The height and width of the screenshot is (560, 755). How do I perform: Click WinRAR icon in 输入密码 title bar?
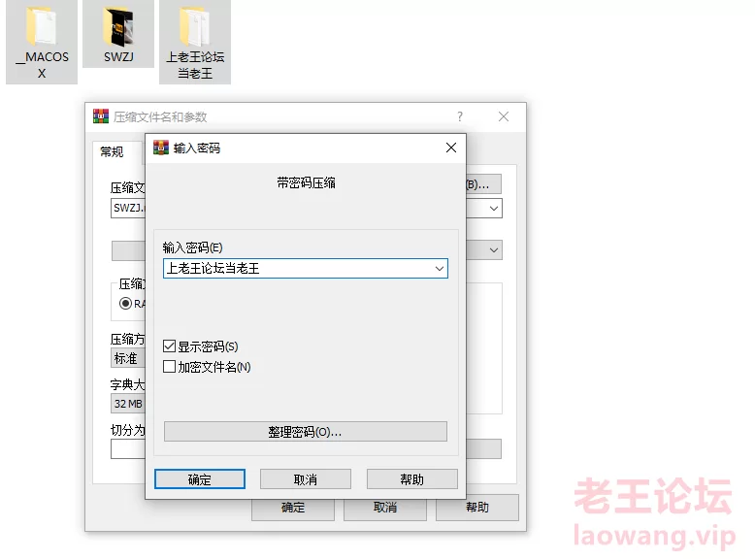[161, 148]
